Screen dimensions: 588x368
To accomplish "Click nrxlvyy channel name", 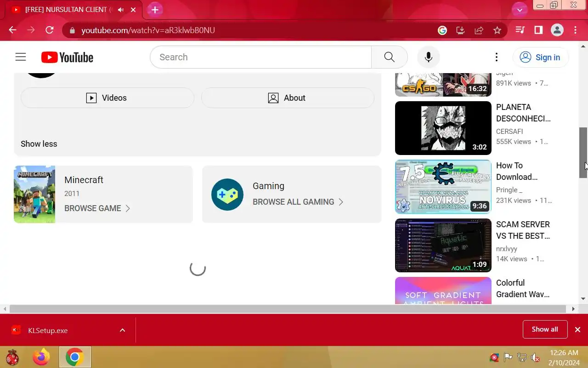I will tap(507, 249).
